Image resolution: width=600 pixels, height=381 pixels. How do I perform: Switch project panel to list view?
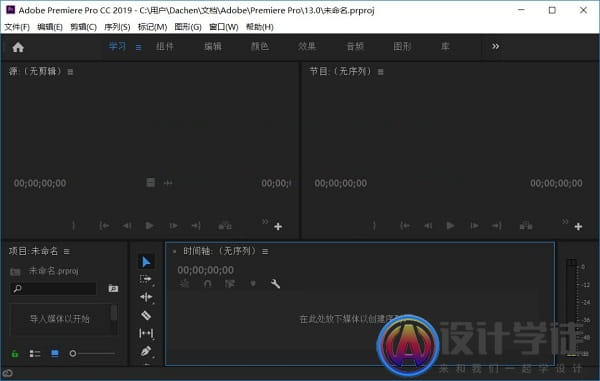click(35, 353)
